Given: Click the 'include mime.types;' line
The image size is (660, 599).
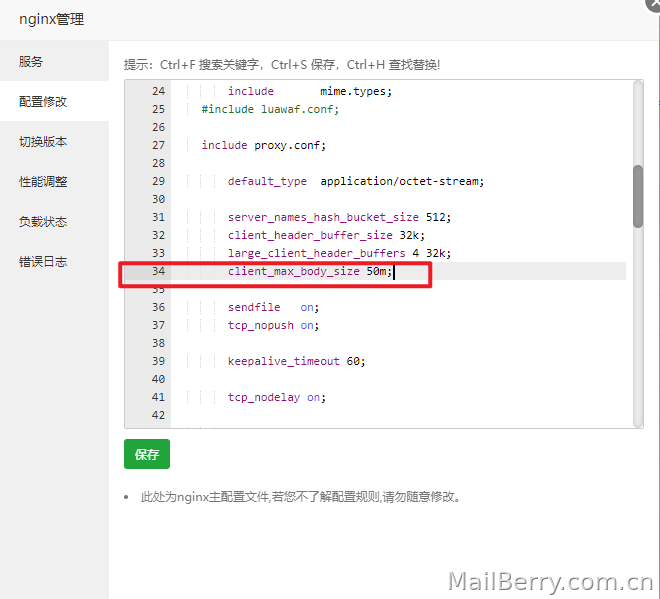Looking at the screenshot, I should click(x=310, y=91).
